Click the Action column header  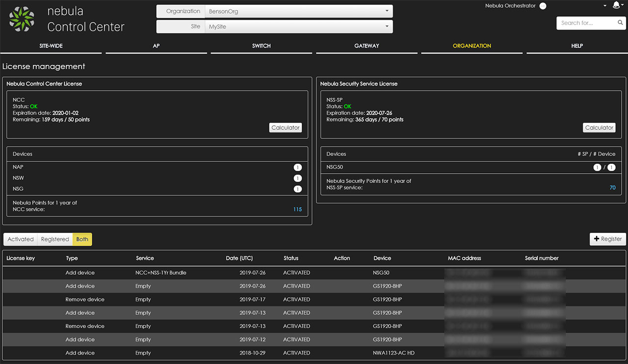tap(342, 258)
